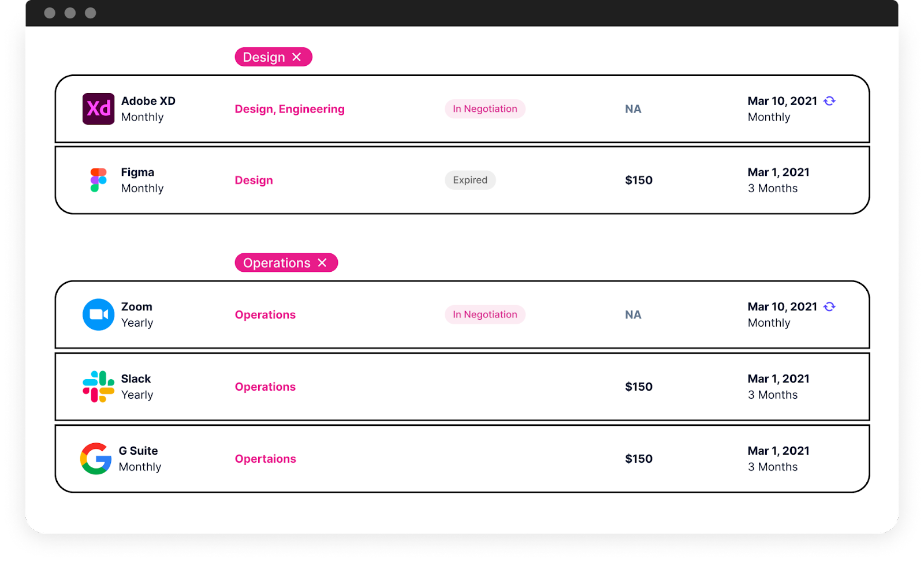The image size is (924, 562).
Task: Select the Figma $150 amount
Action: [639, 180]
